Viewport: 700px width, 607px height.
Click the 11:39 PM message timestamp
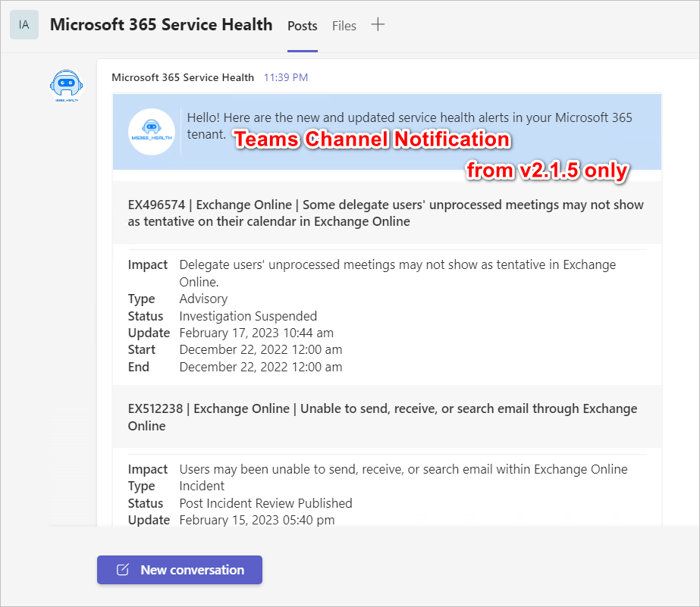[286, 77]
